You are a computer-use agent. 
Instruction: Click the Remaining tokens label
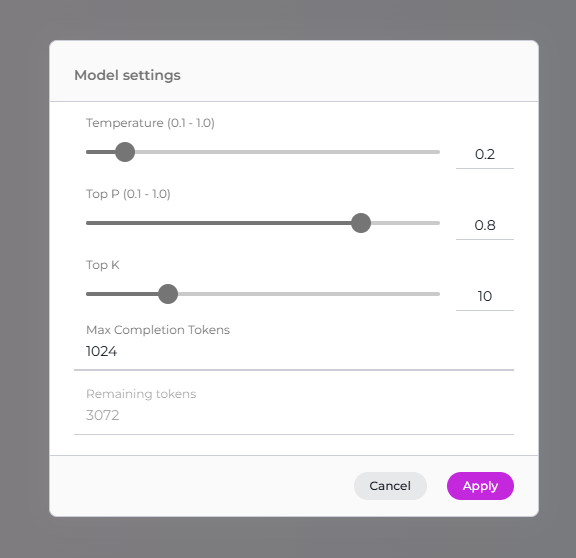point(141,394)
